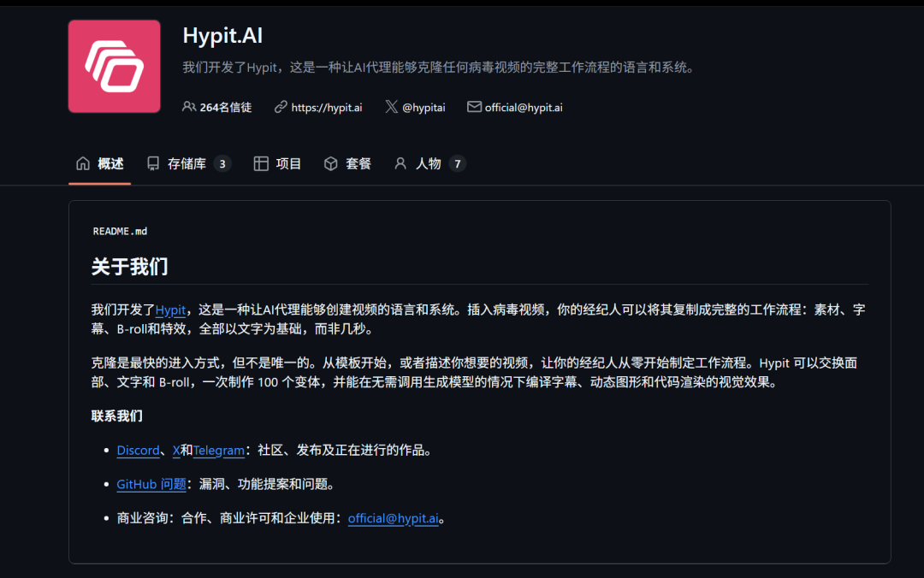Open the GitHub 问题 issues link
This screenshot has height=578, width=924.
point(151,484)
